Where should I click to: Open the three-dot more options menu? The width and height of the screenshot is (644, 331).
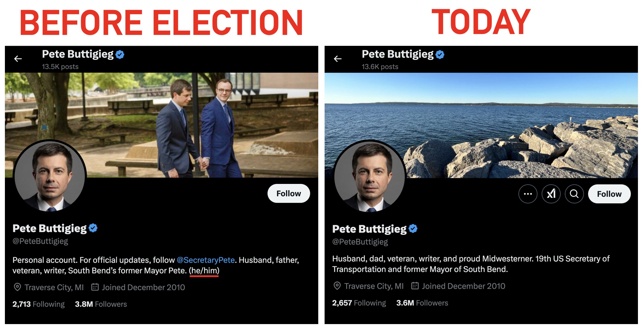tap(528, 194)
